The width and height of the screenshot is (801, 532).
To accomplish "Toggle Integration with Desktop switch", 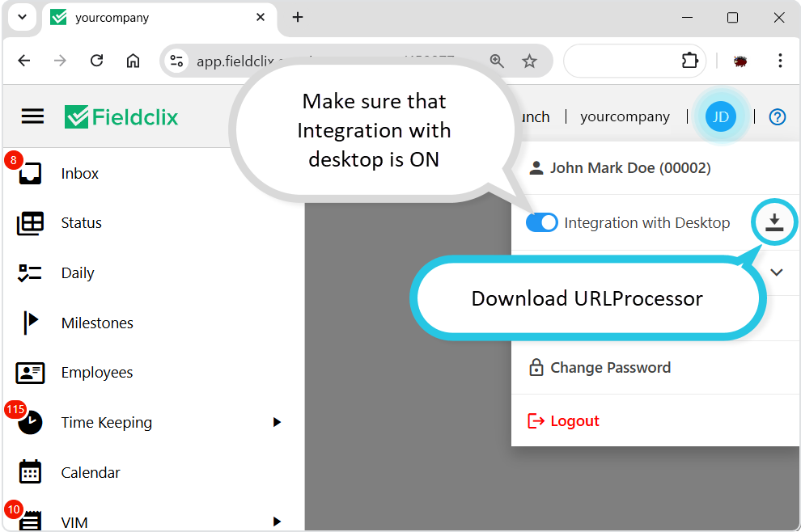I will [x=541, y=222].
